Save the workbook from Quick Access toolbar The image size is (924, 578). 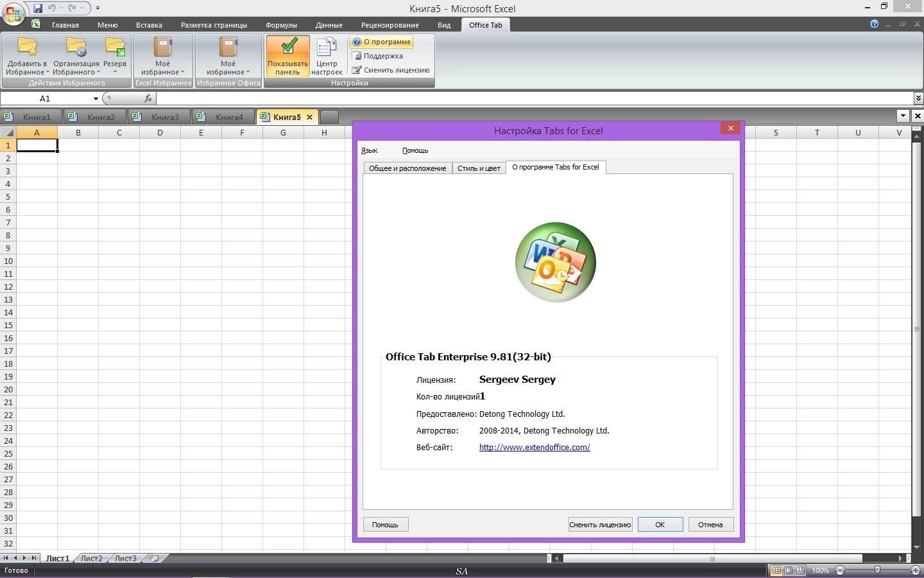[38, 8]
